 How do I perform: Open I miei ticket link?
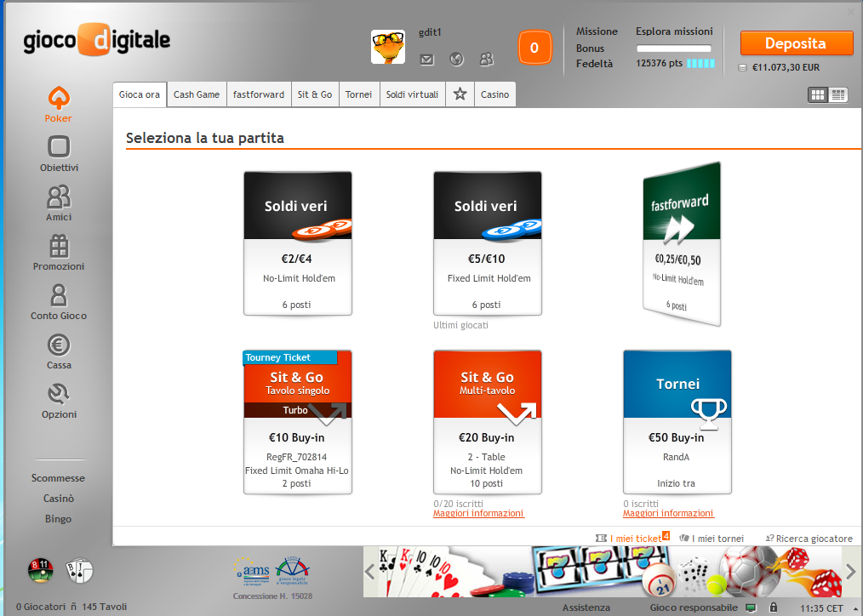point(633,538)
